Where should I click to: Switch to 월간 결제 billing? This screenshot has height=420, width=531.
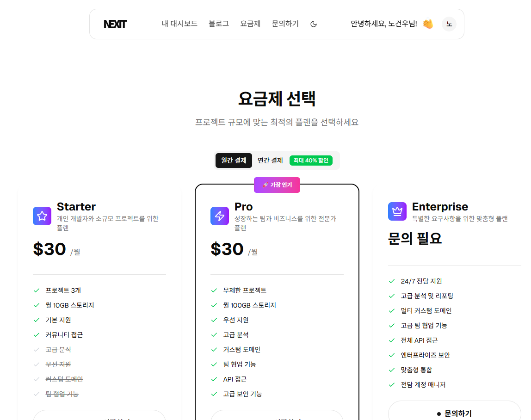(234, 161)
